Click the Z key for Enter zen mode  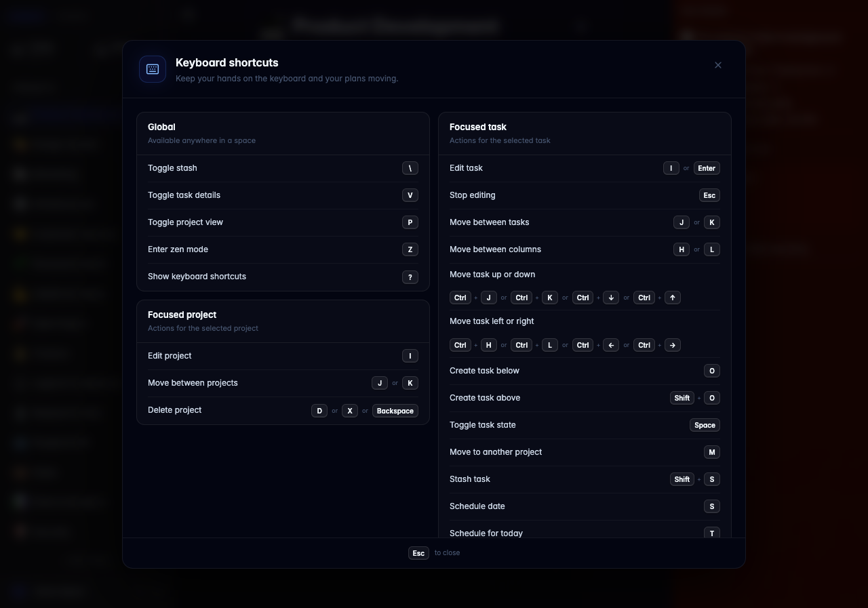[x=410, y=249]
